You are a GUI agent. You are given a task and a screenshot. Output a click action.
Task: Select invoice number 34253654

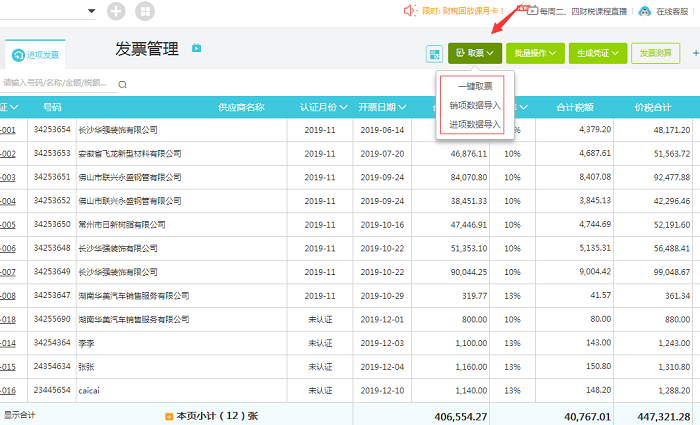[x=52, y=129]
